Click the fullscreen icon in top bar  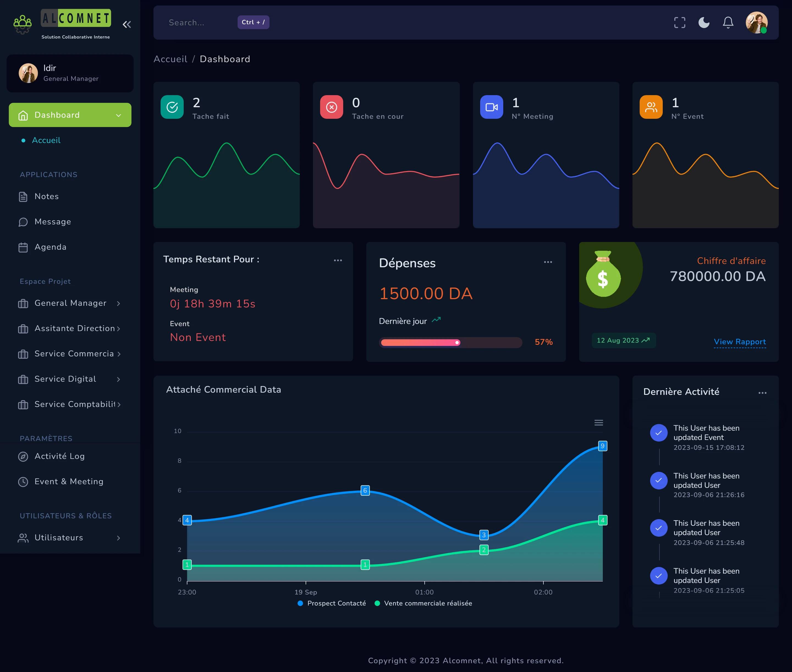pos(679,23)
